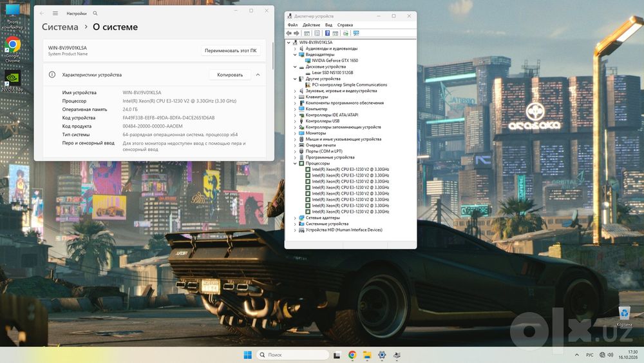Show hidden tray icons chevron
Screen dimensions: 644x363
coord(576,355)
